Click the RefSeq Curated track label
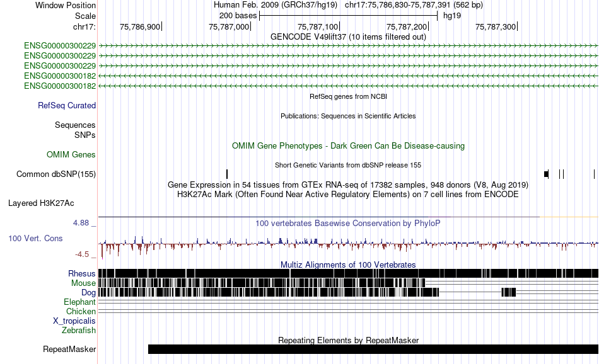 [66, 106]
